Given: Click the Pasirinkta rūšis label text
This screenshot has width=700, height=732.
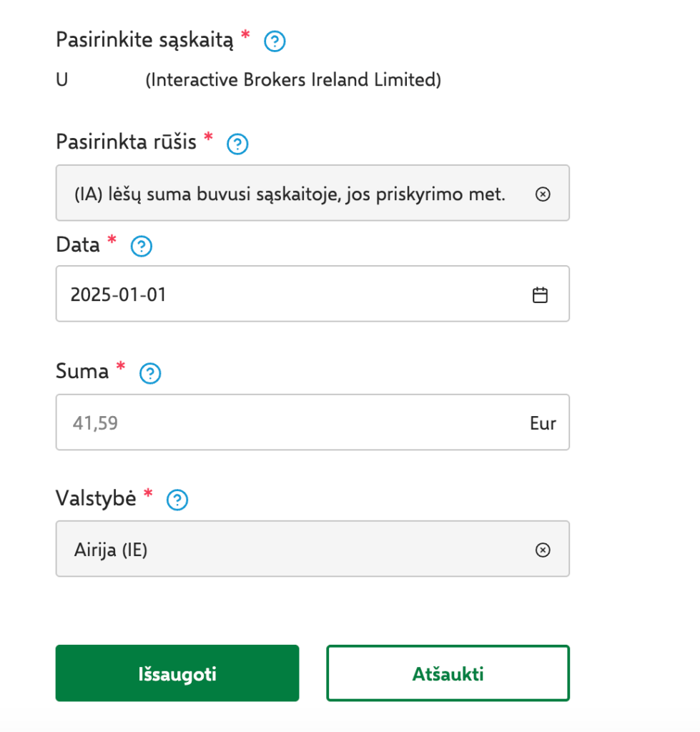Looking at the screenshot, I should click(x=126, y=142).
